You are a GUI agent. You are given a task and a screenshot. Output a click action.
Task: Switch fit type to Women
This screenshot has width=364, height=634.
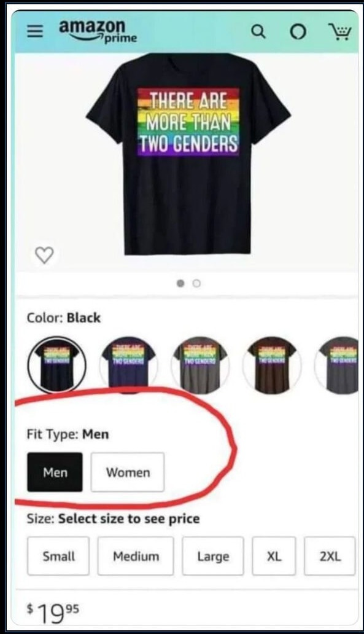(128, 472)
